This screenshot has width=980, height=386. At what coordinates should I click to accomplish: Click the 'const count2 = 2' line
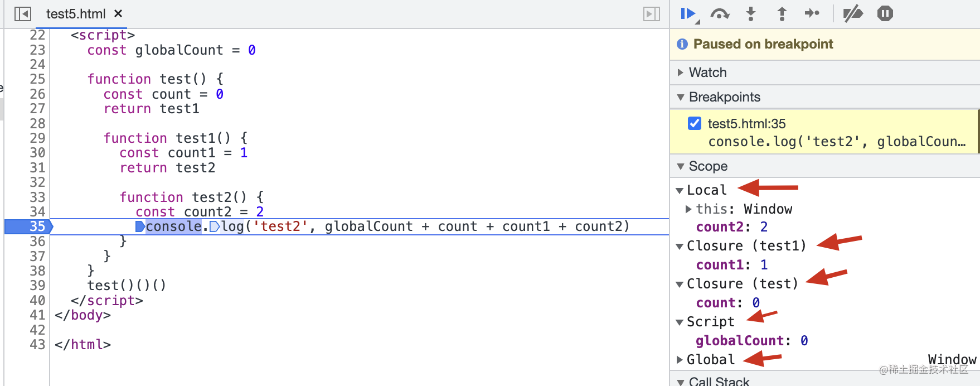point(200,212)
